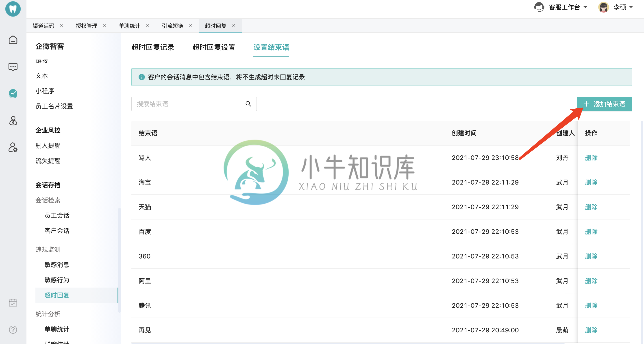Open 删人提醒 menu item
Screen dimensions: 644x344
pyautogui.click(x=48, y=146)
